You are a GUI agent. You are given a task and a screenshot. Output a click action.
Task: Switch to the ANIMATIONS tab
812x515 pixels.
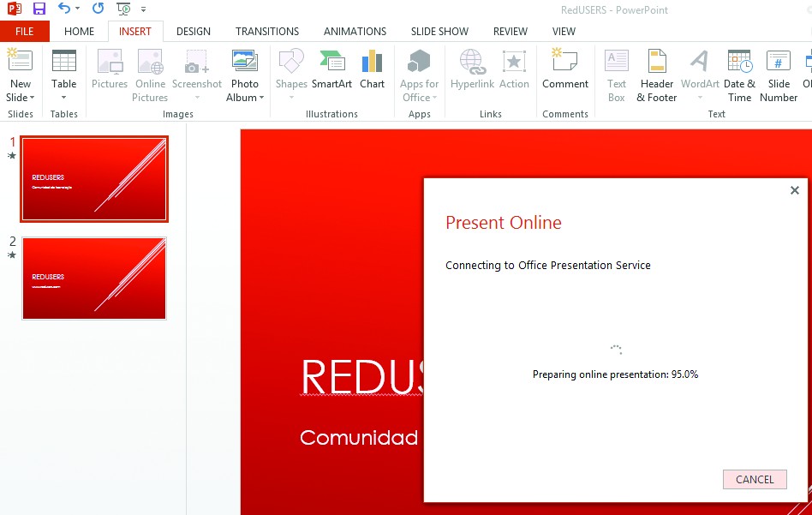[355, 32]
